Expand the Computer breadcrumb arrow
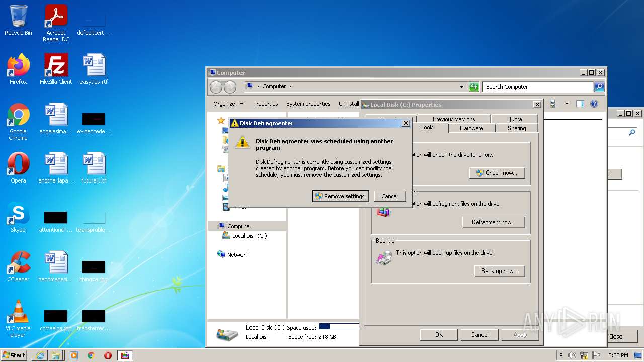644x362 pixels. [x=290, y=86]
